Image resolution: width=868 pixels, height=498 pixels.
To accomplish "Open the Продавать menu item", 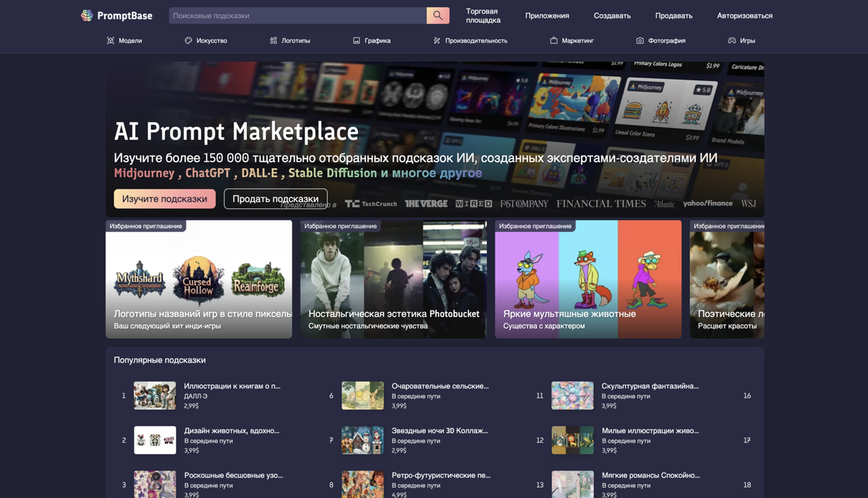I will [673, 15].
